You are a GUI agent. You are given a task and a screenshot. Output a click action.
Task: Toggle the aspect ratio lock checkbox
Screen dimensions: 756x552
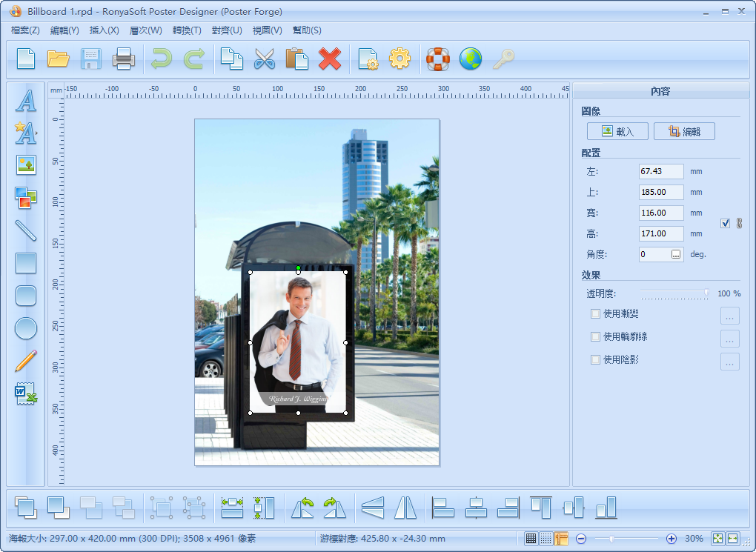[725, 223]
